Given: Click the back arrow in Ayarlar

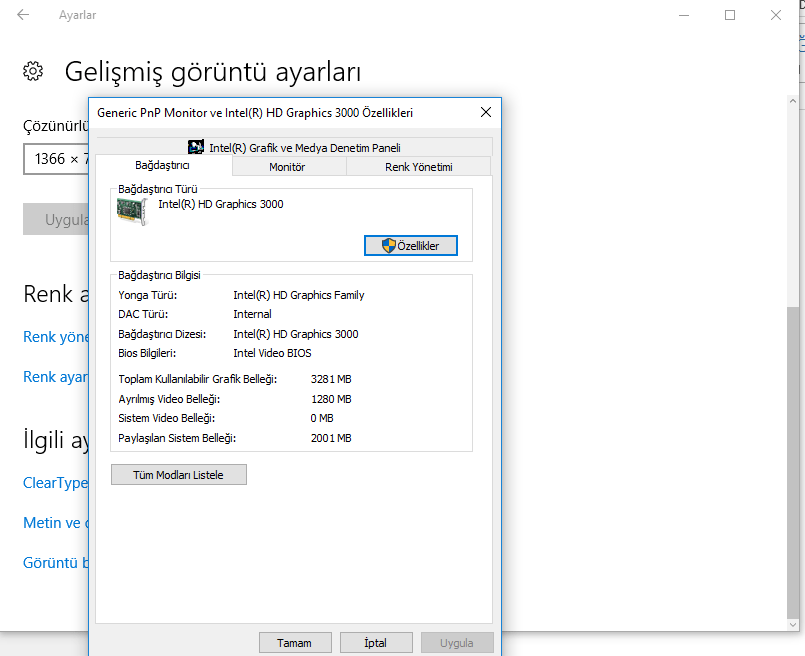Looking at the screenshot, I should (x=22, y=15).
